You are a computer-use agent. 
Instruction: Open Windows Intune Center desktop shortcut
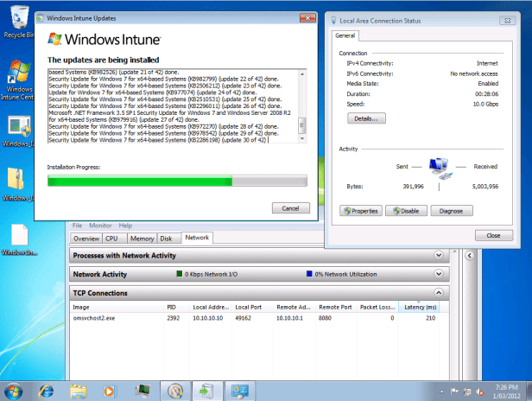[19, 78]
